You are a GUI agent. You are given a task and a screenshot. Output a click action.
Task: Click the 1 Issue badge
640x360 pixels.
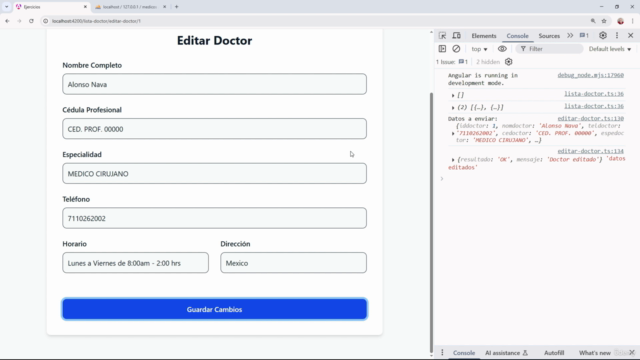452,62
